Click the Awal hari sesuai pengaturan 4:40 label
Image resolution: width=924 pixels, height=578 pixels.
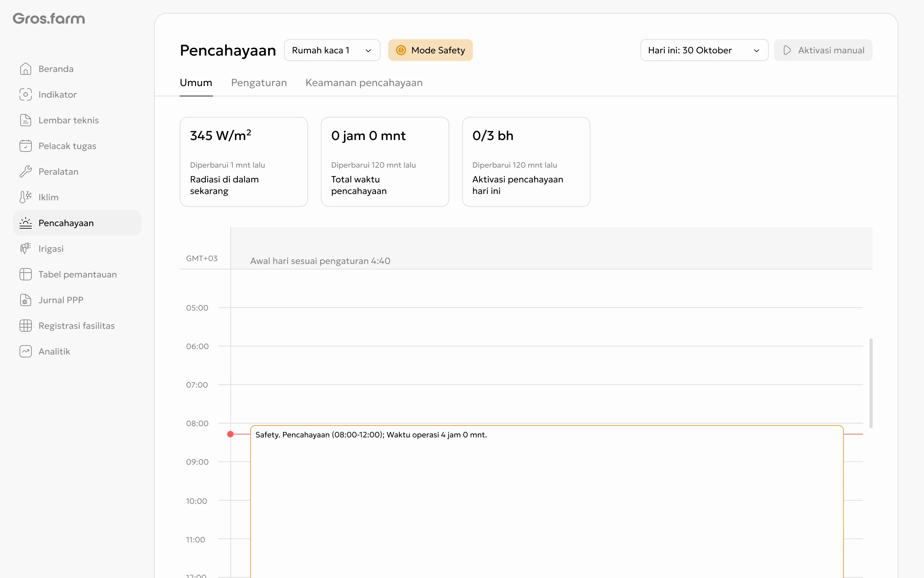click(320, 261)
